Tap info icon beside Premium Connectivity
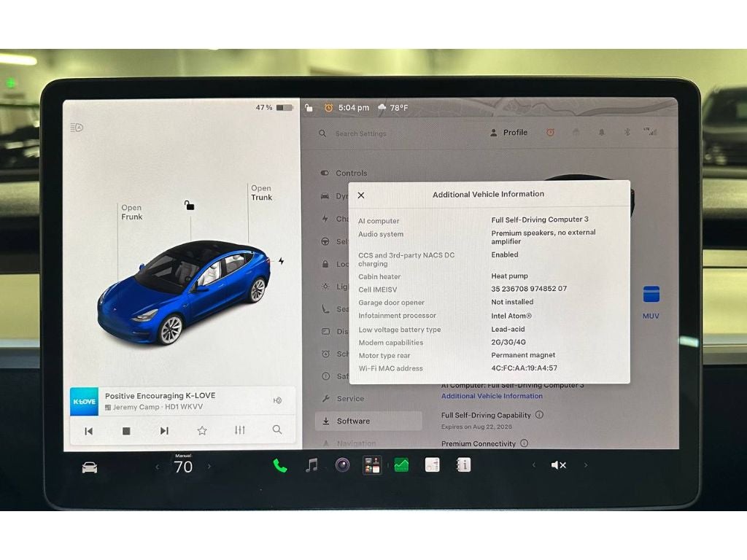This screenshot has width=747, height=560. point(524,443)
